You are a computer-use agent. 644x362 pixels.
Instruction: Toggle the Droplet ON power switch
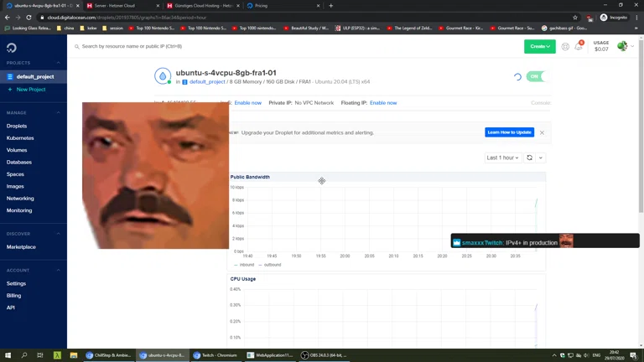[x=536, y=76]
